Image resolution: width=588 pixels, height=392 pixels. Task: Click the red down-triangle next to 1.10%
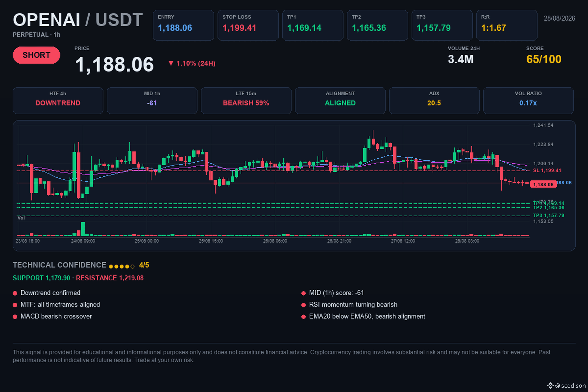[x=171, y=63]
